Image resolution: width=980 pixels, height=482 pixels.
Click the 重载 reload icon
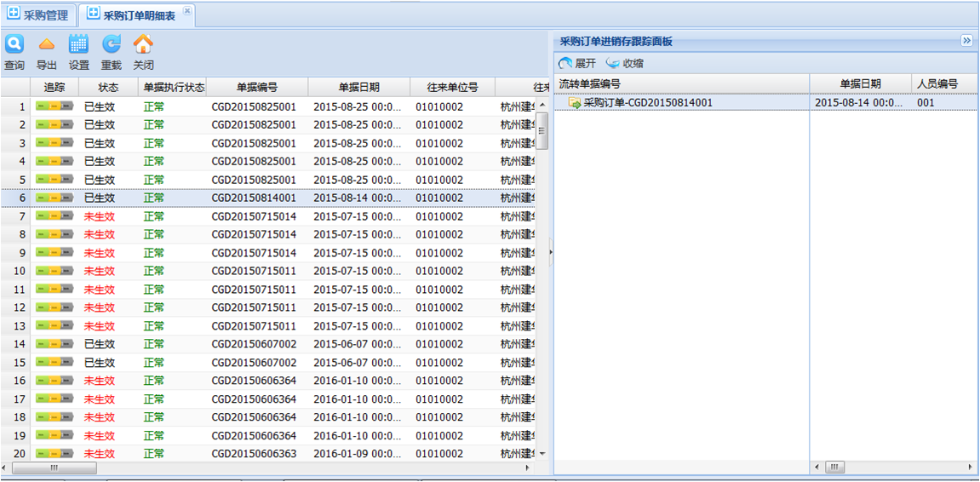pyautogui.click(x=112, y=44)
